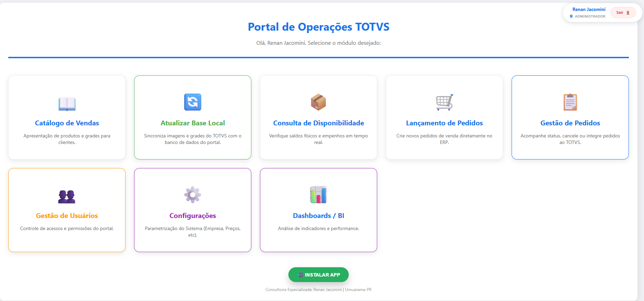This screenshot has width=644, height=301.
Task: Click the open book icon for Catálogo de Vendas
Action: coord(67,103)
